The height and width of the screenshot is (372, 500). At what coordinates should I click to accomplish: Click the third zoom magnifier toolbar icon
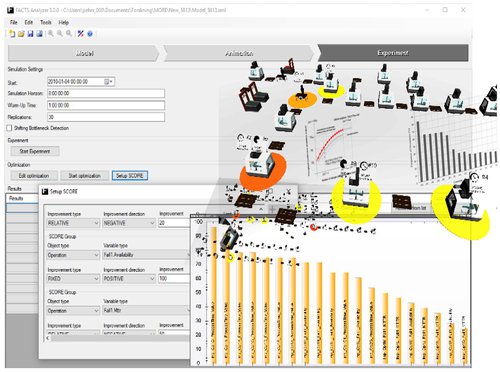coord(69,34)
